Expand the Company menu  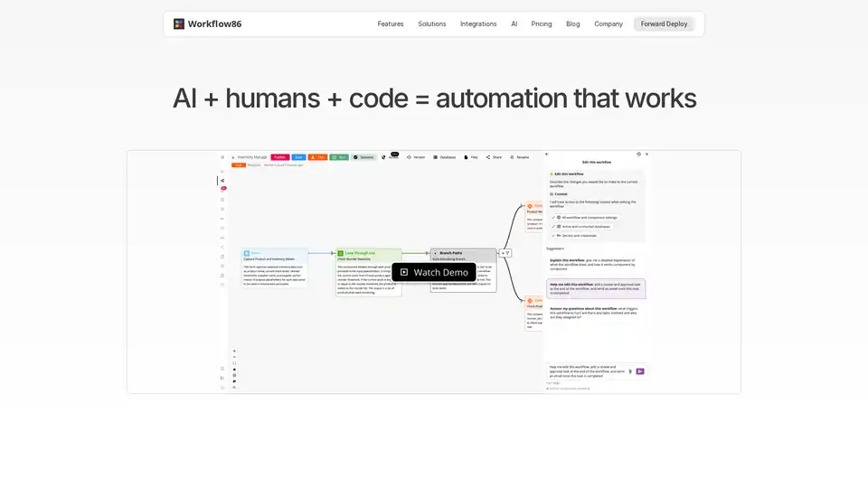(609, 24)
